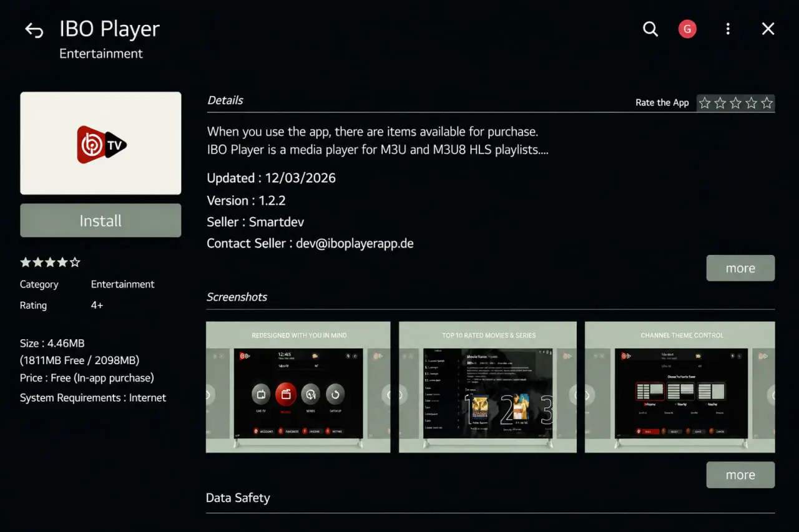Viewport: 799px width, 532px height.
Task: Click the four-star average rating under Install
Action: click(x=50, y=263)
